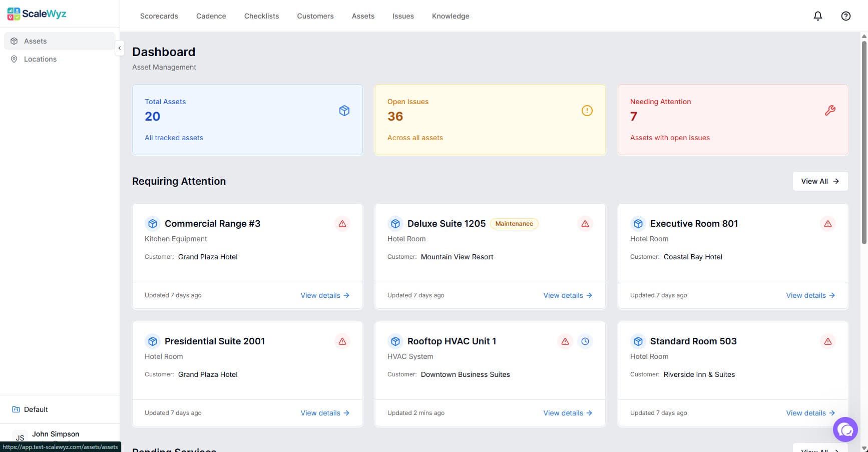Click the clock icon on Rooftop HVAC Unit 1
The height and width of the screenshot is (452, 868).
pos(585,341)
